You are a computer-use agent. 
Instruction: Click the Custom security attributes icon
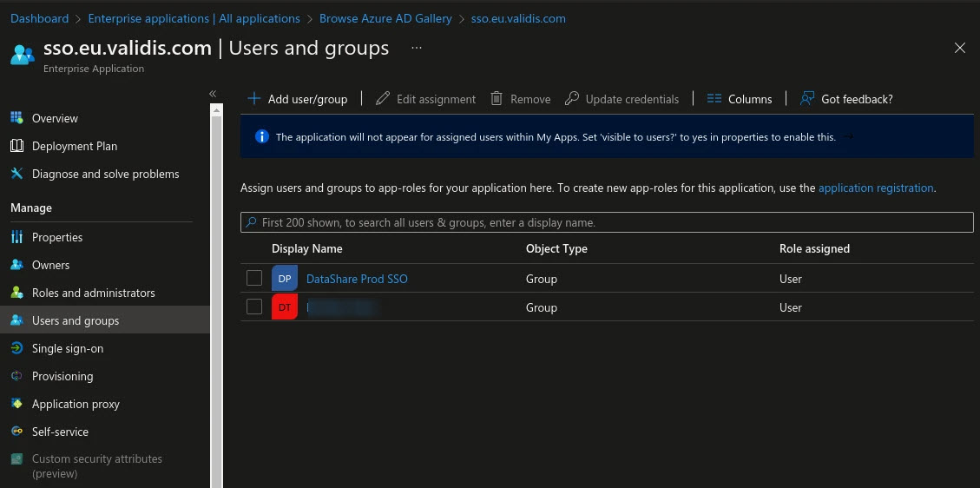click(16, 458)
